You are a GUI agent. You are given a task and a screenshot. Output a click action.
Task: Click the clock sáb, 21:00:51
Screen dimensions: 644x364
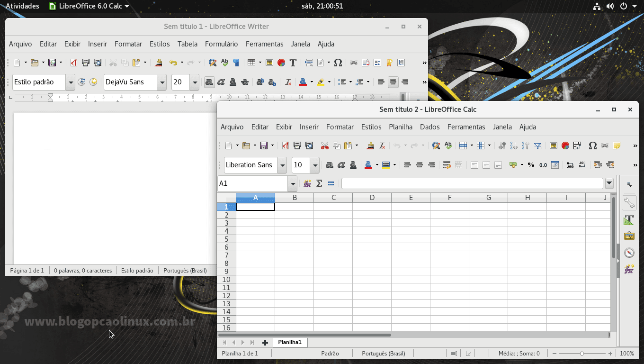point(322,6)
